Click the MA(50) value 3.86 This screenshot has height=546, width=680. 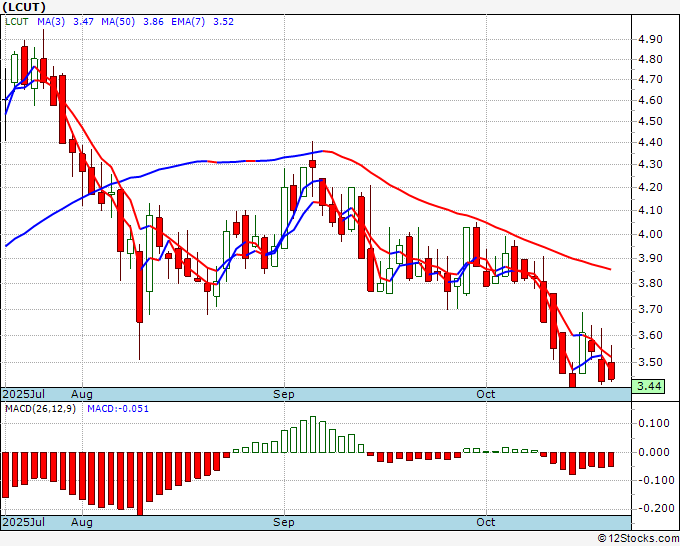click(x=153, y=22)
